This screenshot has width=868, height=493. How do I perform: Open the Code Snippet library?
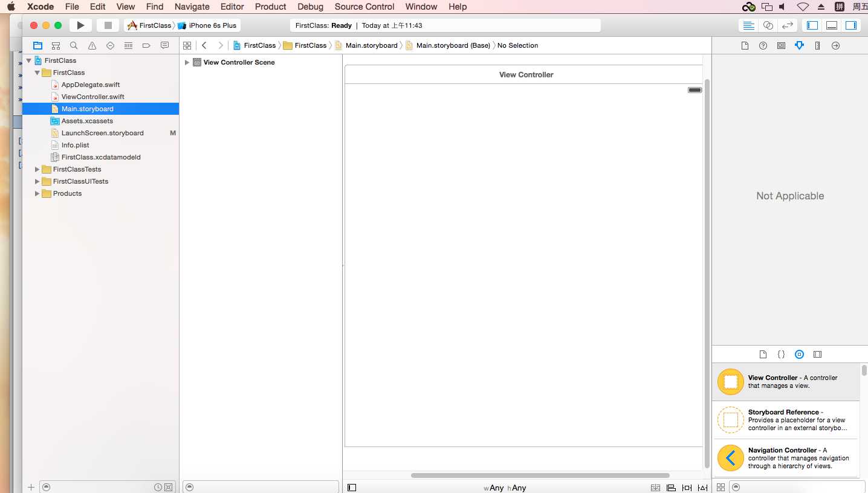pyautogui.click(x=781, y=355)
